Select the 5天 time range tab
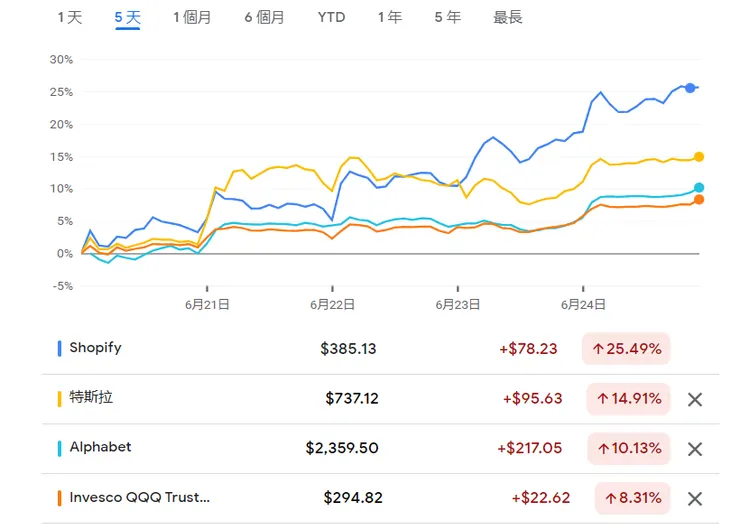Viewport: 740px width, 532px height. (x=127, y=18)
